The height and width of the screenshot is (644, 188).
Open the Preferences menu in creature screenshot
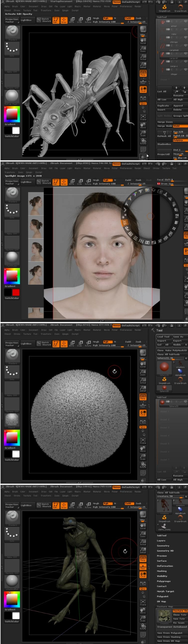(126, 492)
